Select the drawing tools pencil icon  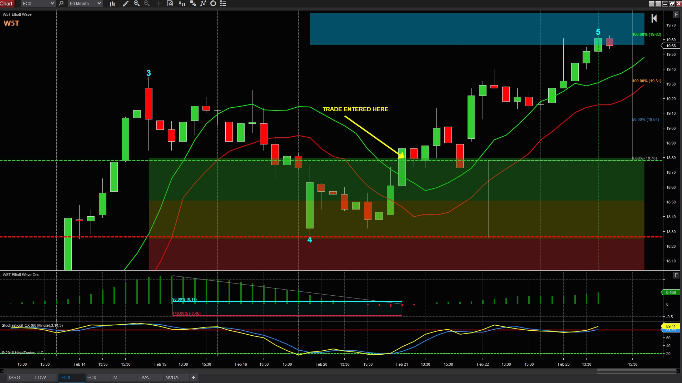click(126, 3)
